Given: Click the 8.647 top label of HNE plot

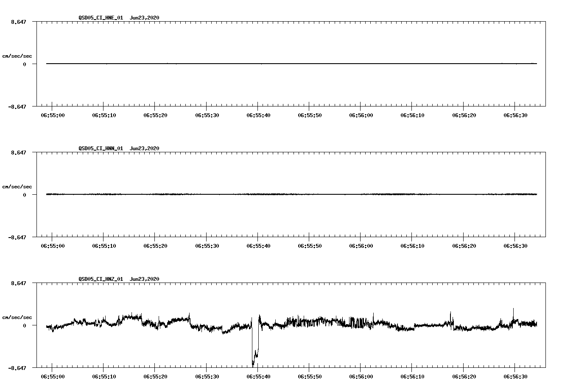Looking at the screenshot, I should pyautogui.click(x=18, y=22).
